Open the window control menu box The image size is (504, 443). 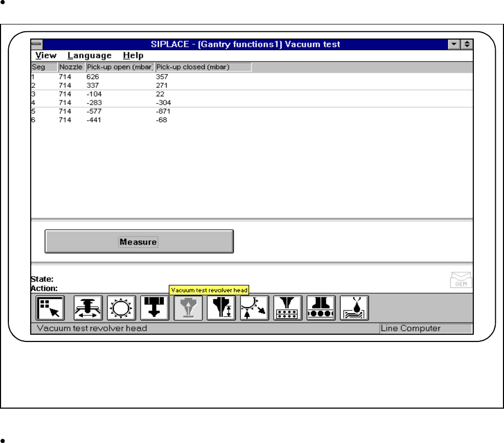tap(36, 44)
